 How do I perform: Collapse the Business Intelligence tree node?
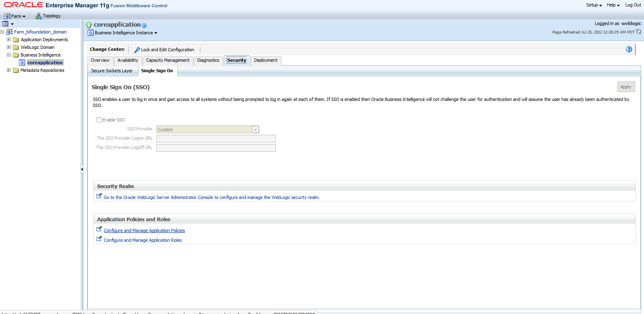pyautogui.click(x=8, y=55)
